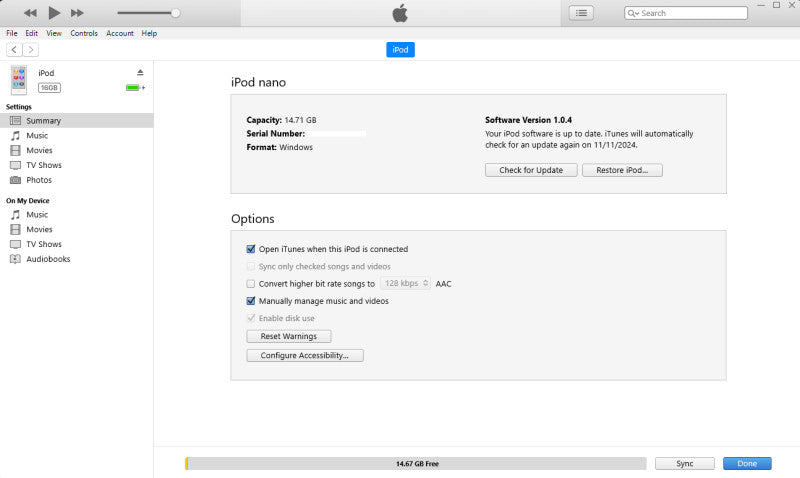Open the Controls menu
The width and height of the screenshot is (800, 478).
pyautogui.click(x=84, y=33)
